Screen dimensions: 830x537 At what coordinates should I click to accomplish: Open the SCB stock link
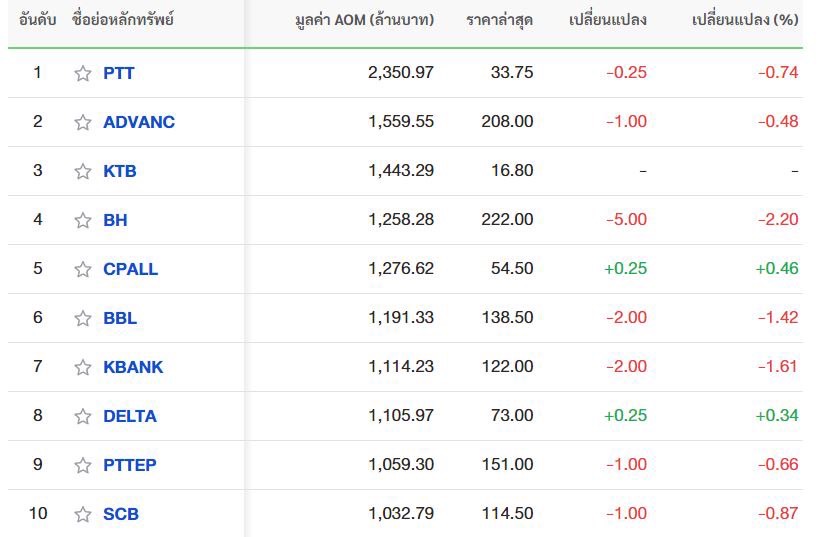pos(120,514)
